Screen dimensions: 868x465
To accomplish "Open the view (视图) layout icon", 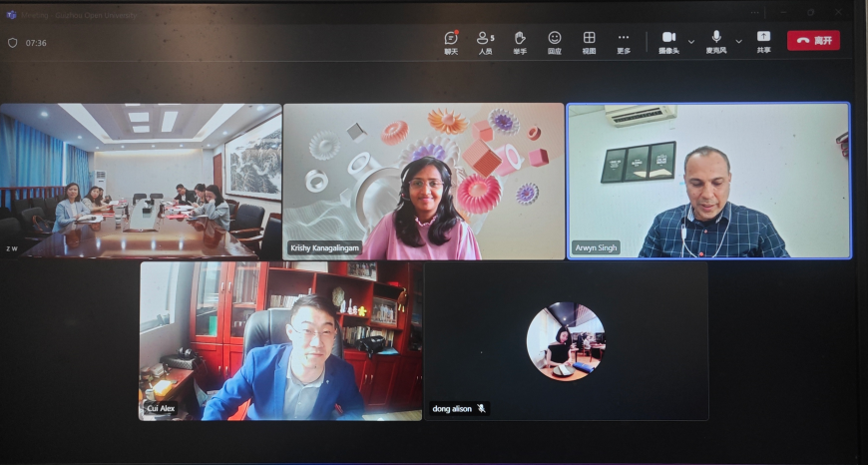I will [x=589, y=40].
